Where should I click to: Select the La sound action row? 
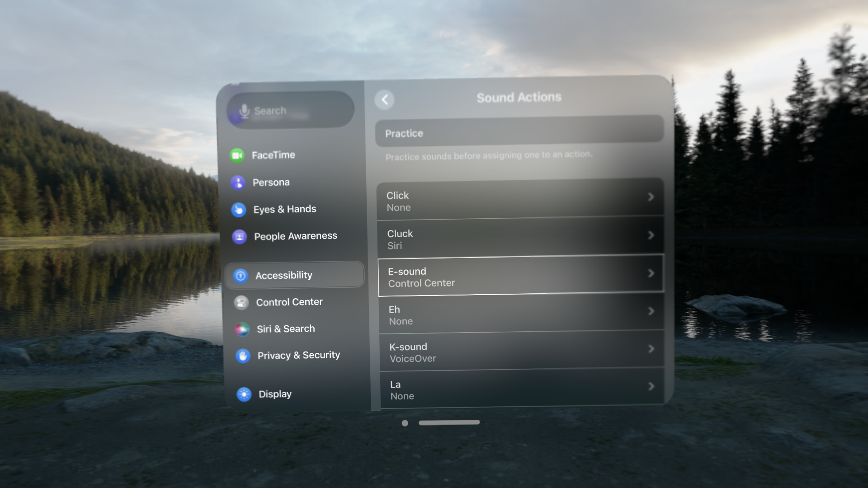coord(520,389)
